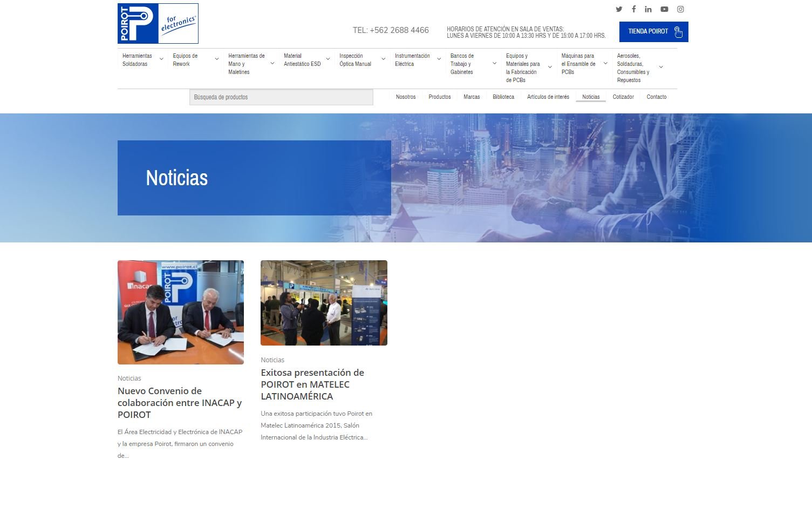Click the INACAP article excerpt text
Screen dimensions: 812x507
point(180,444)
